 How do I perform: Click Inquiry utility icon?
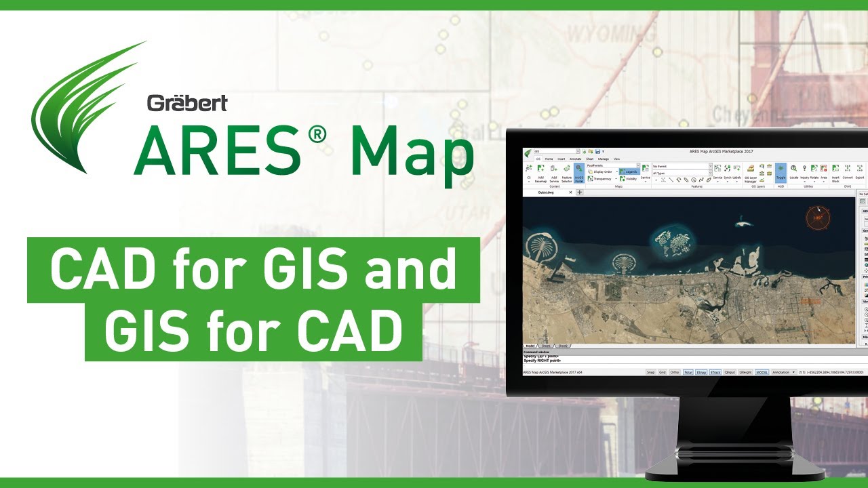pos(804,173)
